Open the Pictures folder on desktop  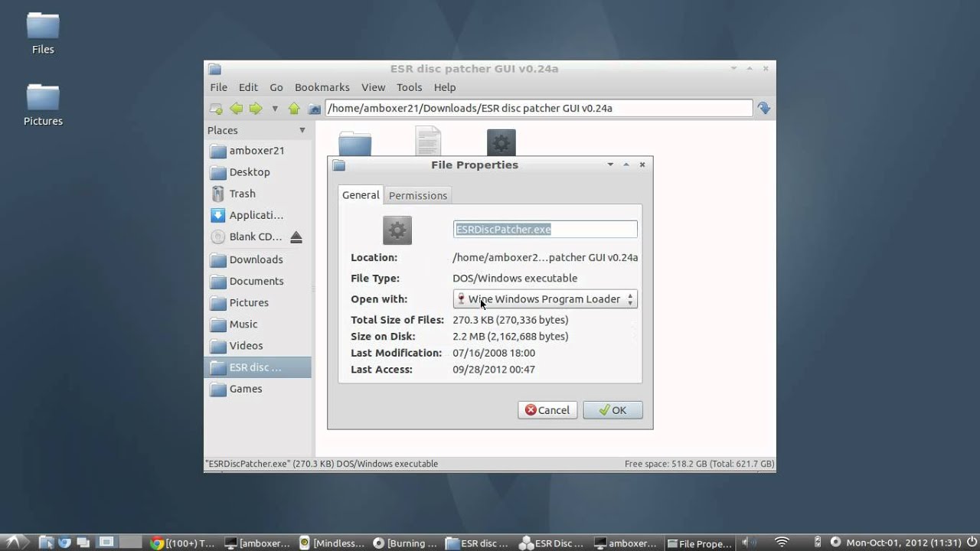43,105
